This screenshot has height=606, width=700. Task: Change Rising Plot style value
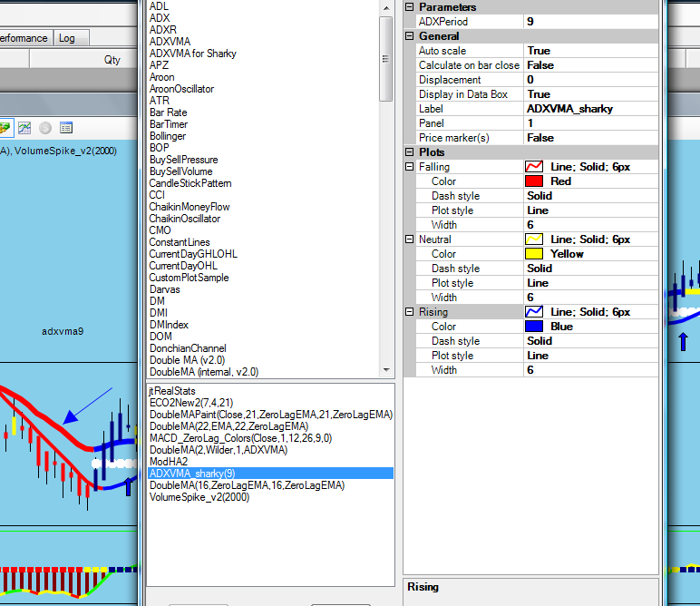point(590,356)
